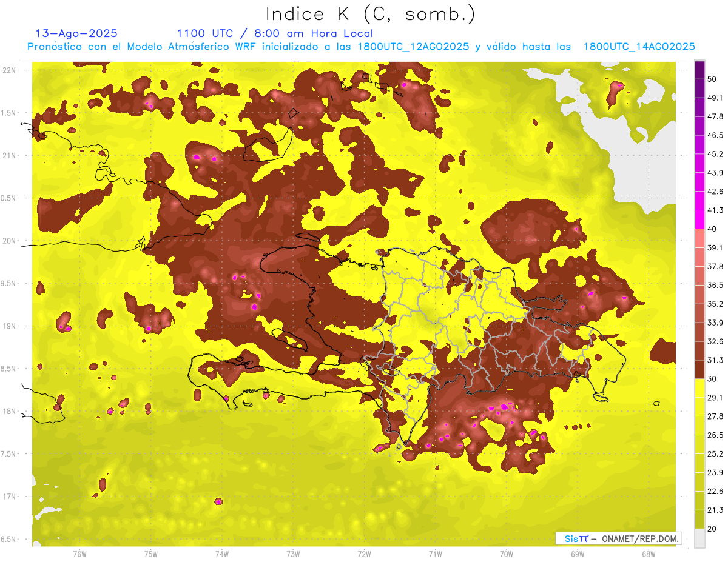728x562 pixels.
Task: Select the "47.8" color scale value
Action: tap(715, 116)
